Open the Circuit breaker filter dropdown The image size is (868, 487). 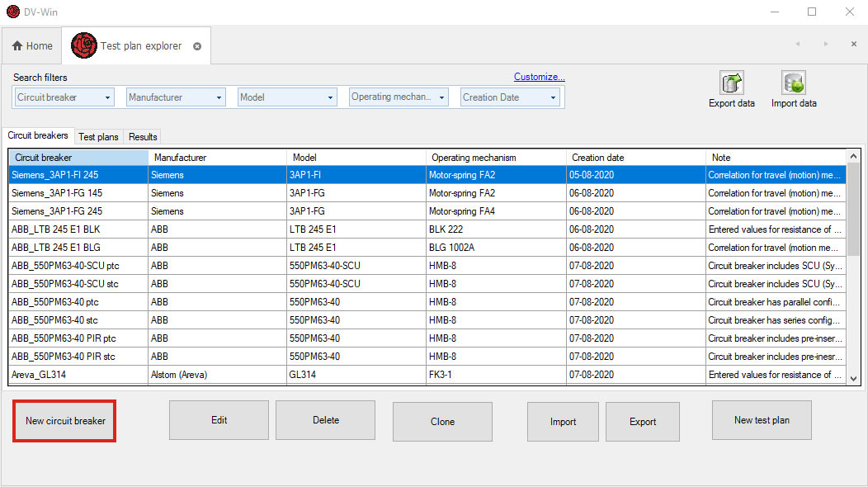click(x=107, y=97)
